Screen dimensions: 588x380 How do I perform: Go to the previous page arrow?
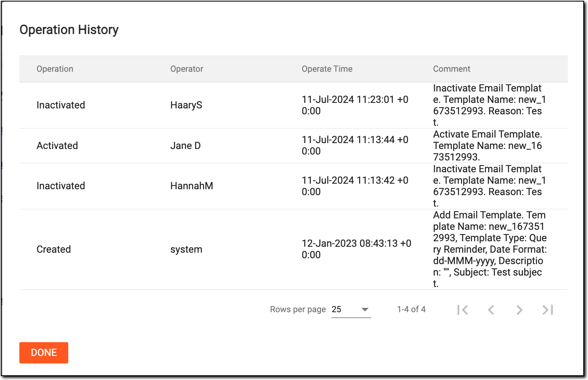tap(491, 310)
